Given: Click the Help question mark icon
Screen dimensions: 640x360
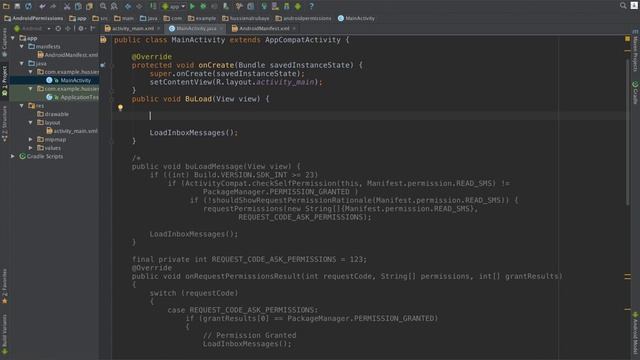Looking at the screenshot, I should pyautogui.click(x=311, y=6).
